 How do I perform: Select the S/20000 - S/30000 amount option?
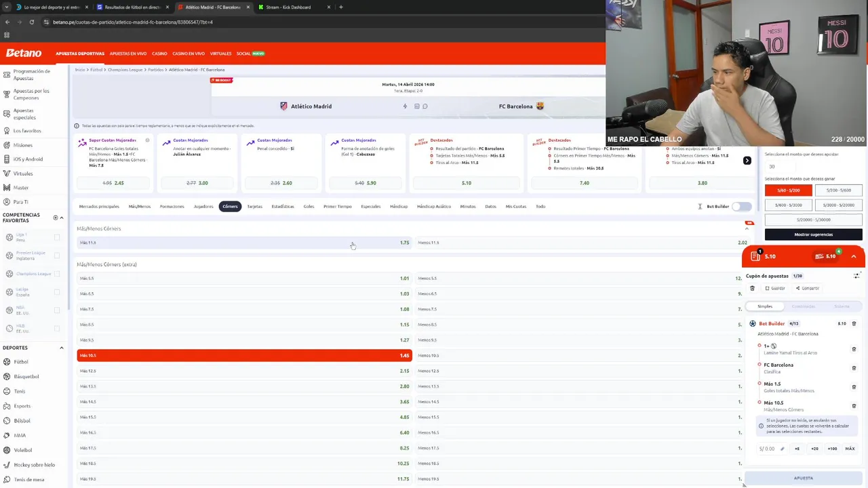813,220
